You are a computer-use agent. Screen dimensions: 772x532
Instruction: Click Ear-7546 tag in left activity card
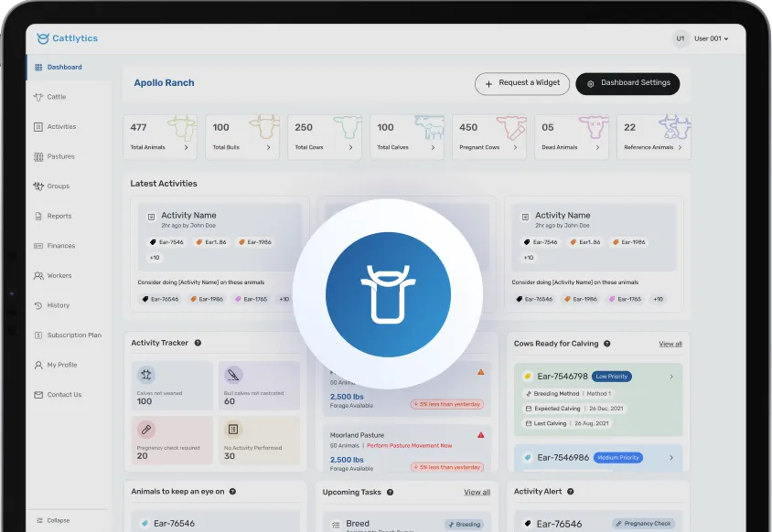(x=166, y=242)
